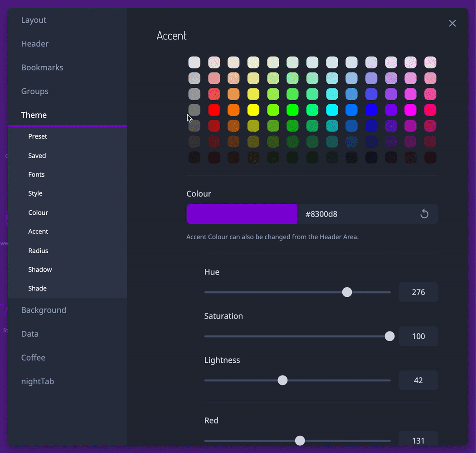Screen dimensions: 476x453
Task: Go to the Background settings section
Action: point(44,310)
